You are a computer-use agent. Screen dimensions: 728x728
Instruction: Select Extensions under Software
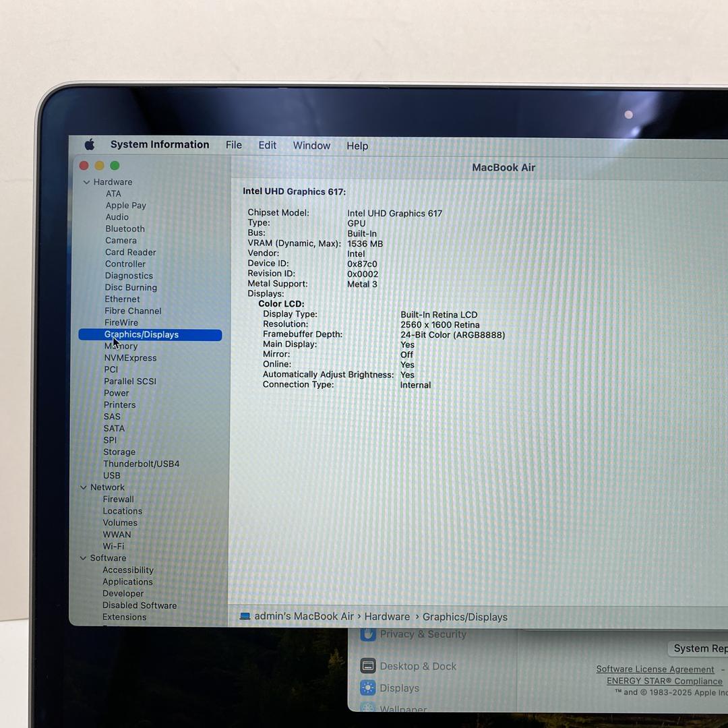125,617
